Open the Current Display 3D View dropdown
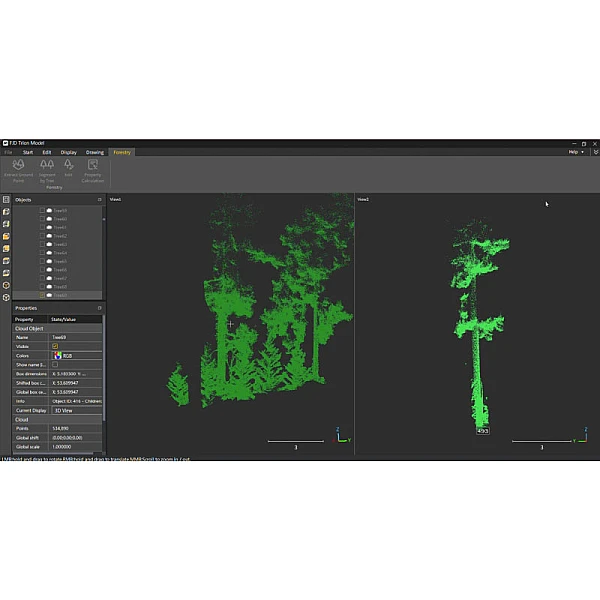The height and width of the screenshot is (600, 600). point(76,410)
